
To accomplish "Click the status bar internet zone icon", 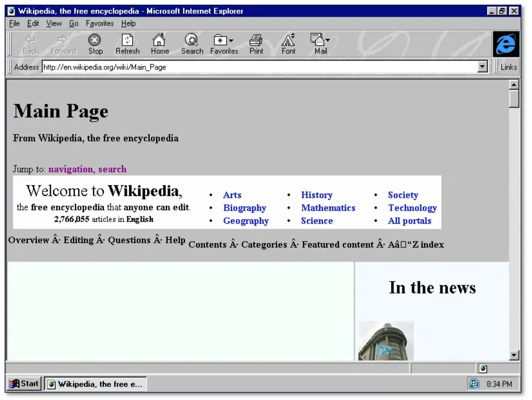I will click(483, 369).
